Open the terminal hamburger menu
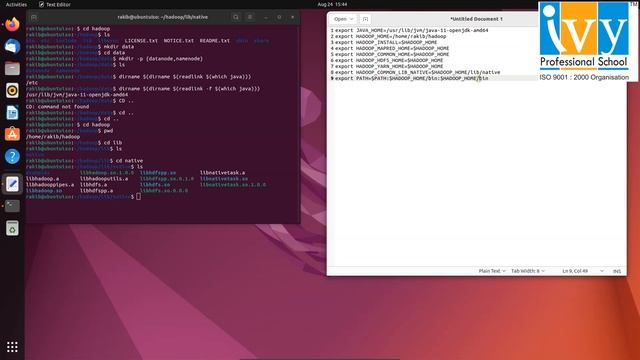 click(250, 17)
